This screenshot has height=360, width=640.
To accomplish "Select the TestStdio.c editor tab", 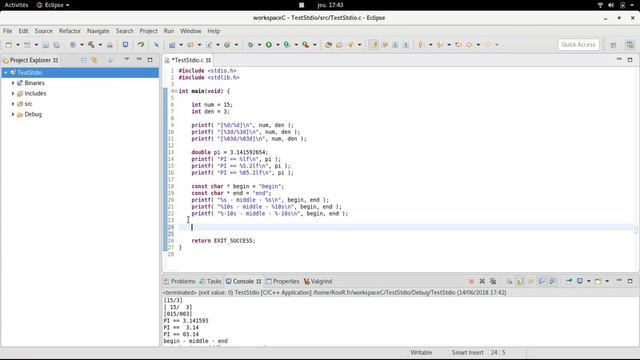I will coord(187,60).
